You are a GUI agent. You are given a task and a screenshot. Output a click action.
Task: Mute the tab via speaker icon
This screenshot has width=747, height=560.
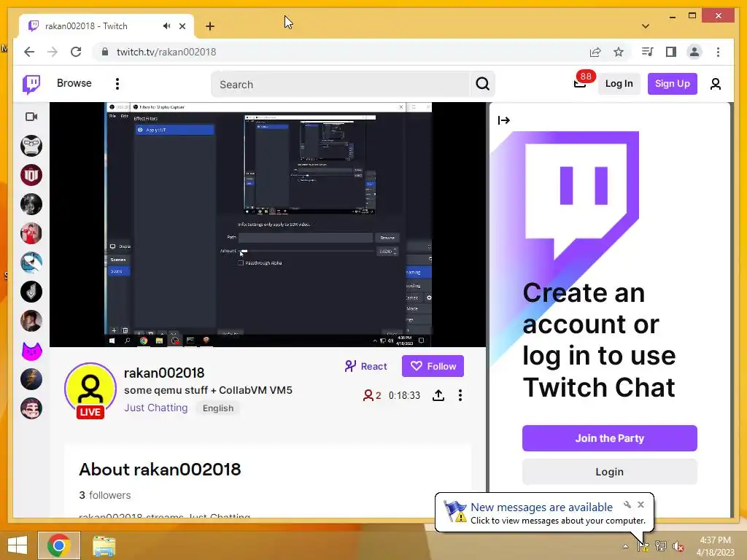(166, 26)
